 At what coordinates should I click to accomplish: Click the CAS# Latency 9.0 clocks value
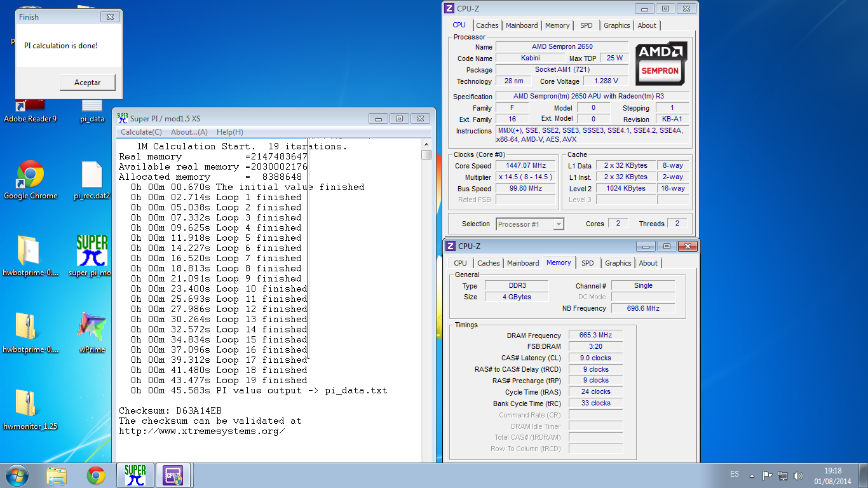pyautogui.click(x=596, y=358)
